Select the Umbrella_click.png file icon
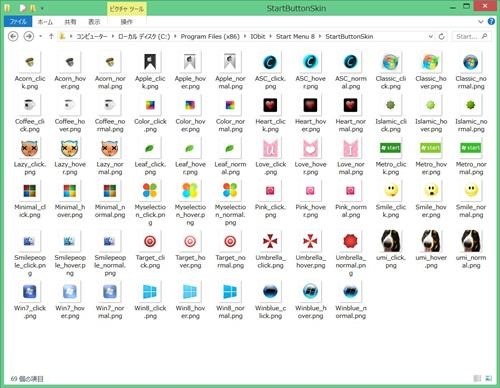 270,241
